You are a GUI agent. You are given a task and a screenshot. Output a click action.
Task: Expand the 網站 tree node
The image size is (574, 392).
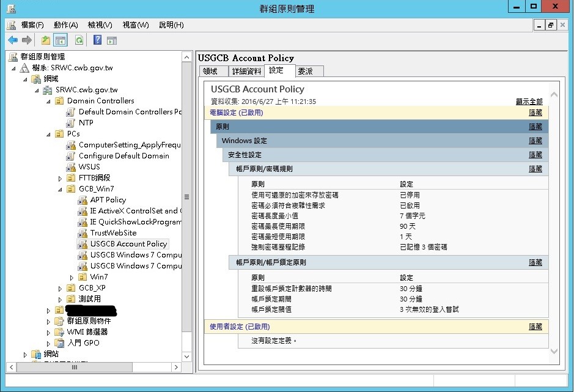point(25,355)
